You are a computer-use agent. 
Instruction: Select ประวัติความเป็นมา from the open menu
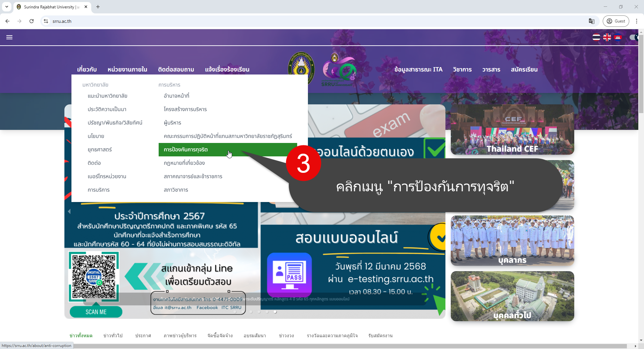(x=107, y=109)
